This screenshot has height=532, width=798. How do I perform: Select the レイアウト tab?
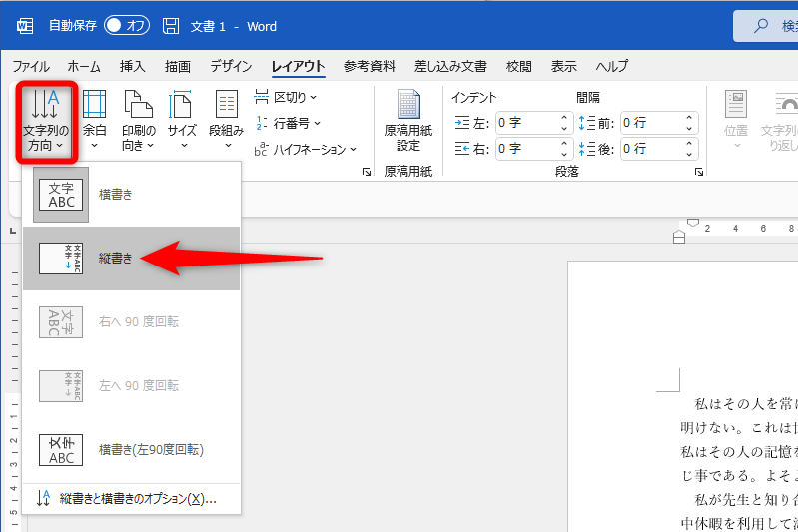[299, 66]
